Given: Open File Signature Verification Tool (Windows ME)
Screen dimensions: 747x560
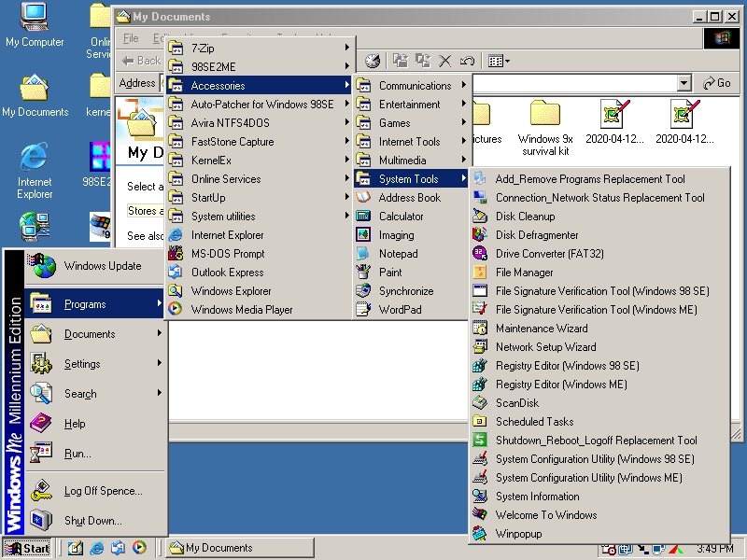Looking at the screenshot, I should (x=599, y=310).
